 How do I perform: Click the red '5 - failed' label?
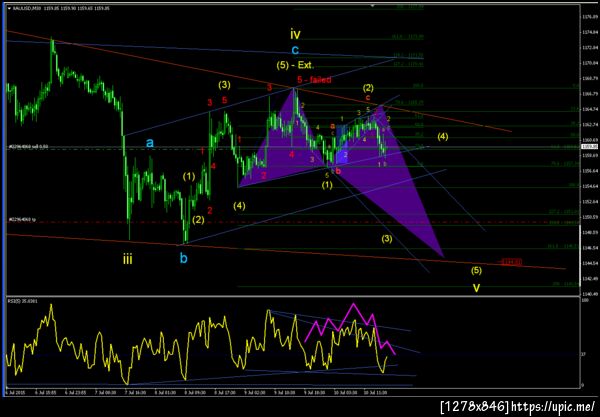(x=314, y=80)
